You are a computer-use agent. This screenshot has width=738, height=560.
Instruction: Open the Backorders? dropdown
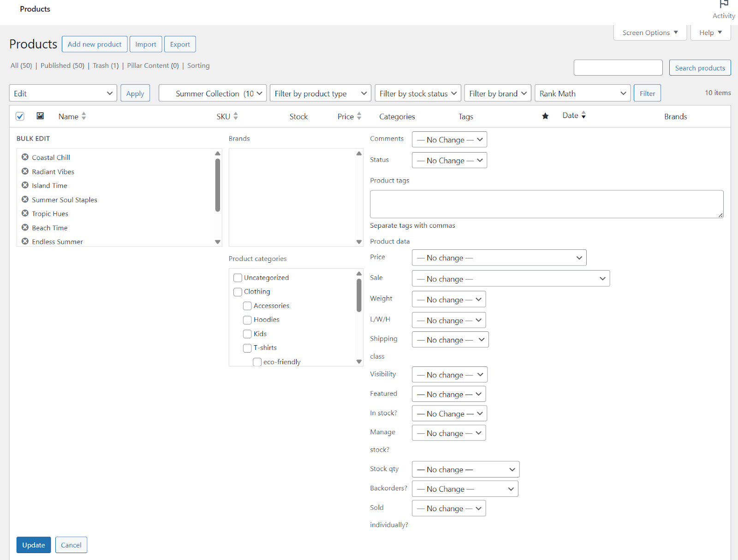tap(465, 489)
